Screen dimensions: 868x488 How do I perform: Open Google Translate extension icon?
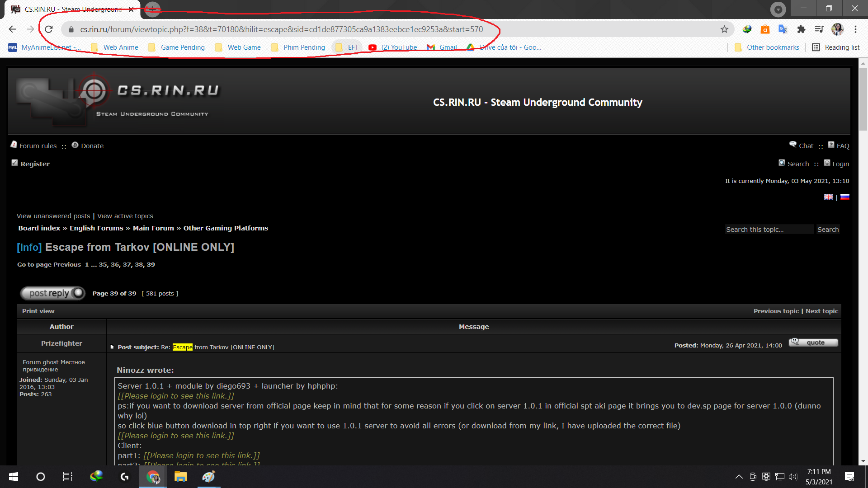pyautogui.click(x=783, y=29)
